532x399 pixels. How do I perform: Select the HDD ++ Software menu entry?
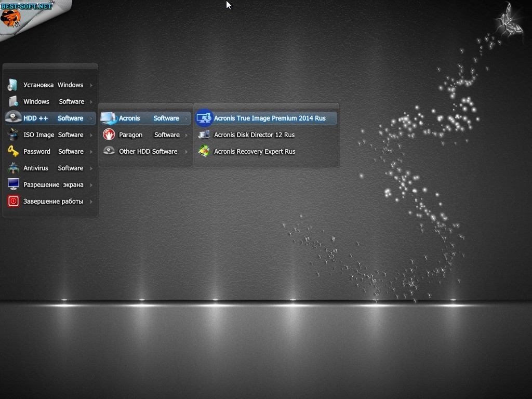click(50, 118)
